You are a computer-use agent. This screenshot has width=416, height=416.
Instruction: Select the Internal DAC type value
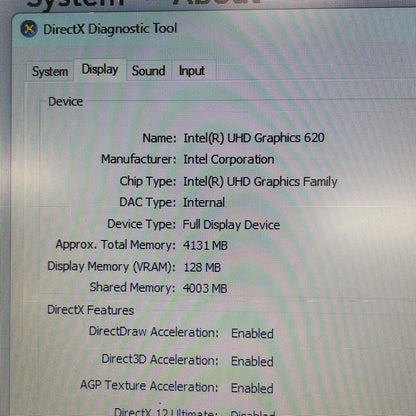coord(204,202)
